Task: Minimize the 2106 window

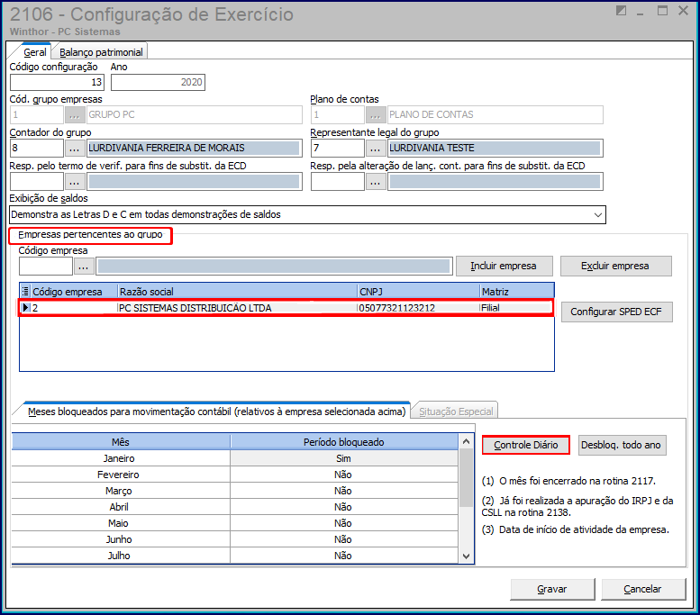Action: point(641,14)
